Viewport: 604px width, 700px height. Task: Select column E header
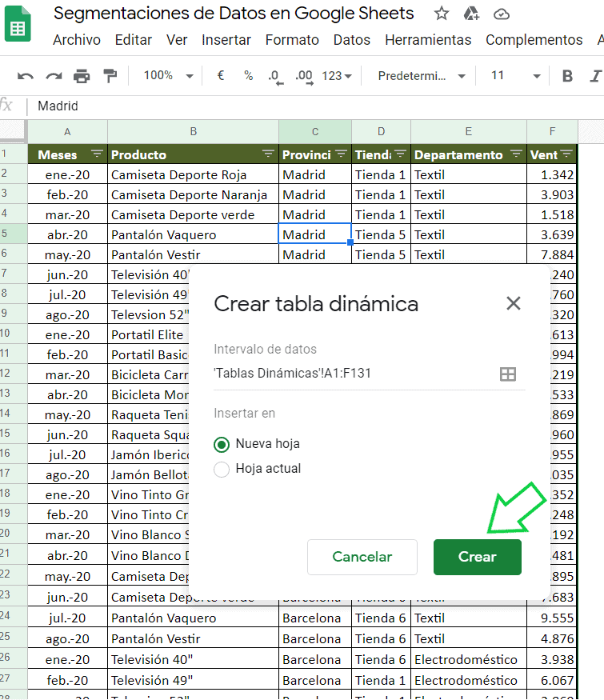click(469, 132)
